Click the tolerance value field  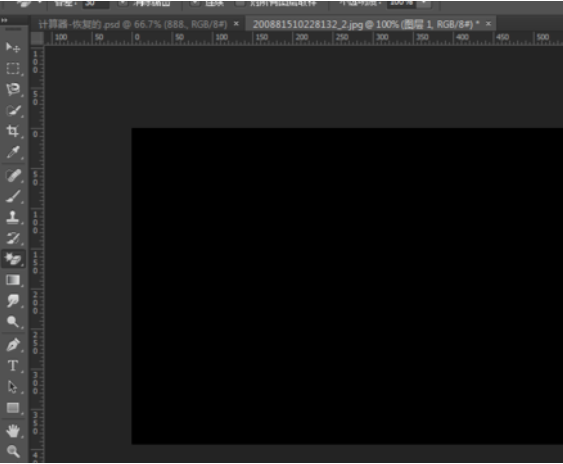tap(96, 4)
